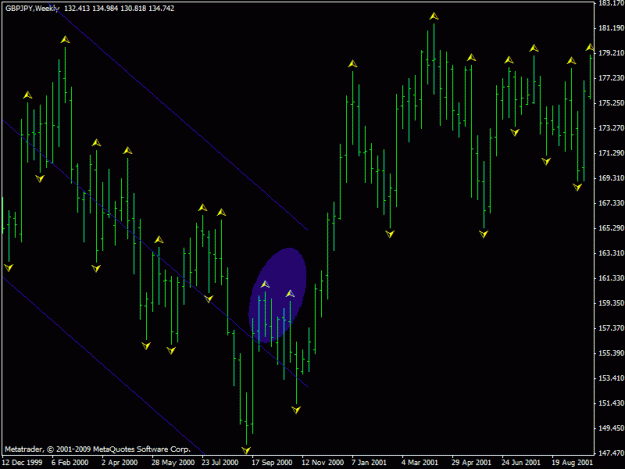Click the 4 Mar 2001 date label
Viewport: 625px width, 469px height.
click(420, 463)
